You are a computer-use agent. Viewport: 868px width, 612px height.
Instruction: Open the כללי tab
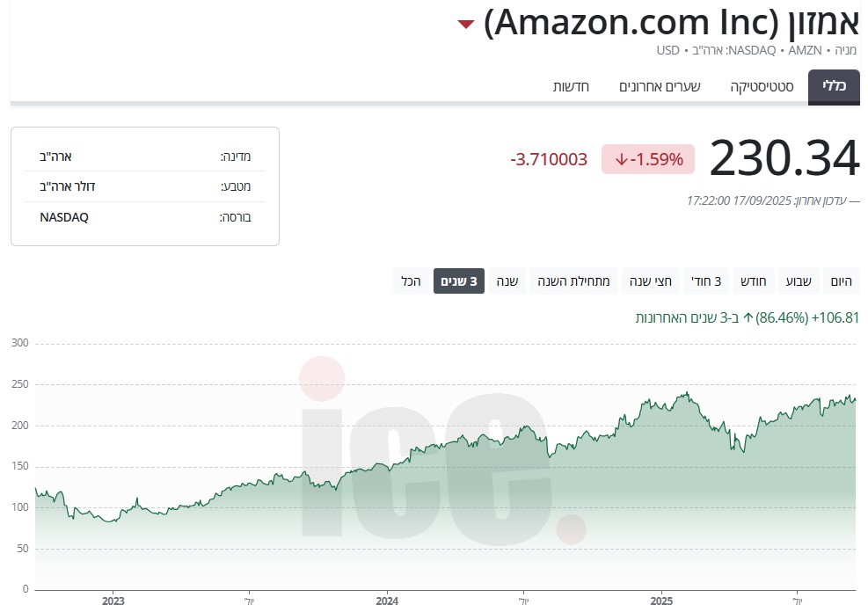click(x=834, y=87)
